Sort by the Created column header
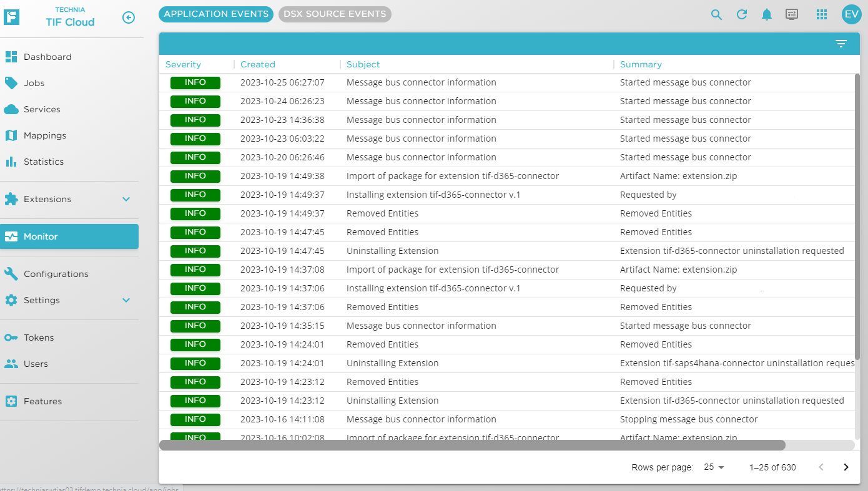 (x=258, y=64)
